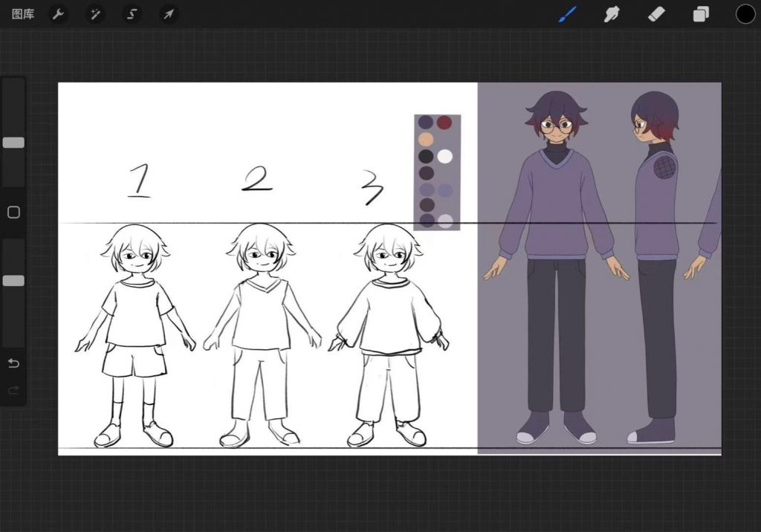
Task: Click the brush opacity slider handle
Action: coord(13,281)
